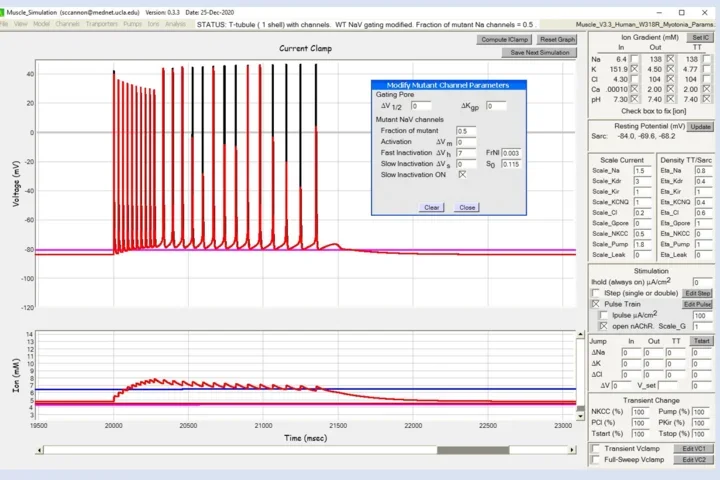Screen dimensions: 720x480
Task: Click the PKir (%) input field
Action: (701, 423)
